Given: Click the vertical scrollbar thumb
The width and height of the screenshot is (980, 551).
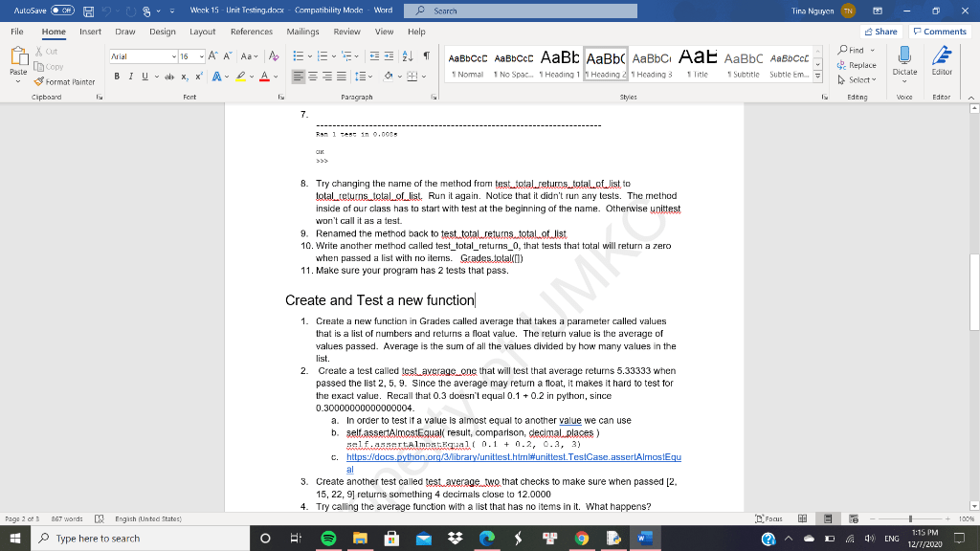Looking at the screenshot, I should point(973,293).
